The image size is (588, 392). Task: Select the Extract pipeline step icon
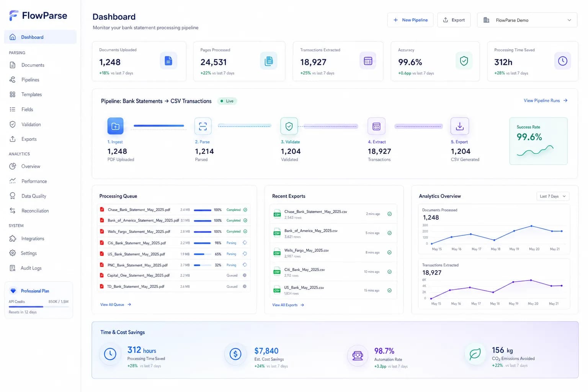[376, 126]
